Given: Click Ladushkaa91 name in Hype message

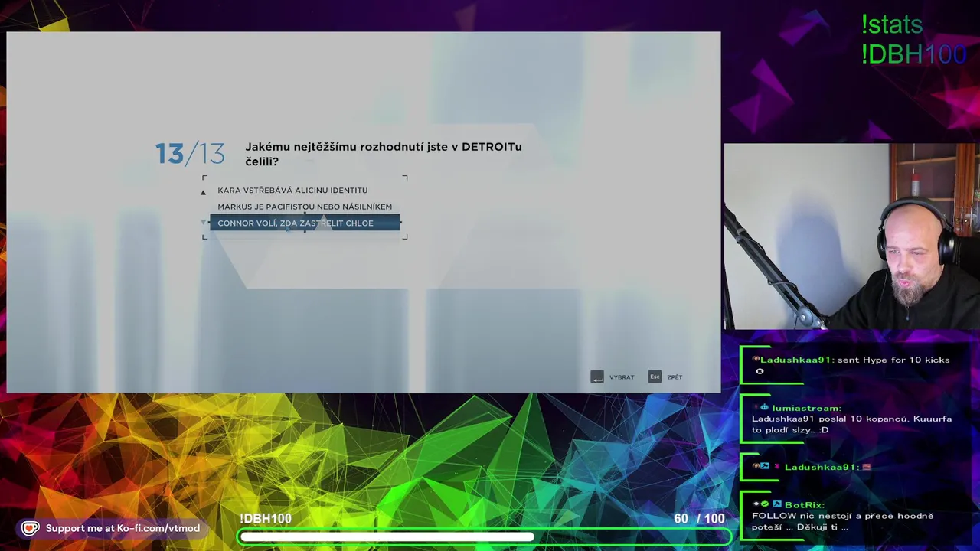Looking at the screenshot, I should click(x=796, y=360).
